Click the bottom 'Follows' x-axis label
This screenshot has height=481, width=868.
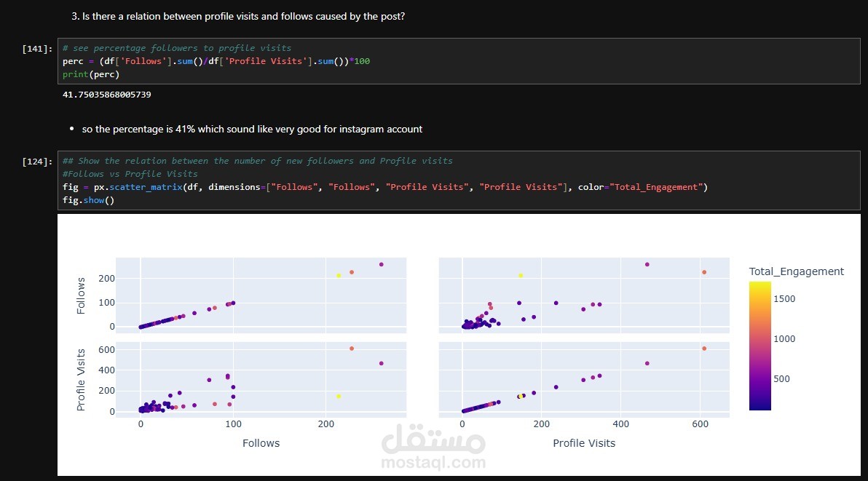point(261,443)
